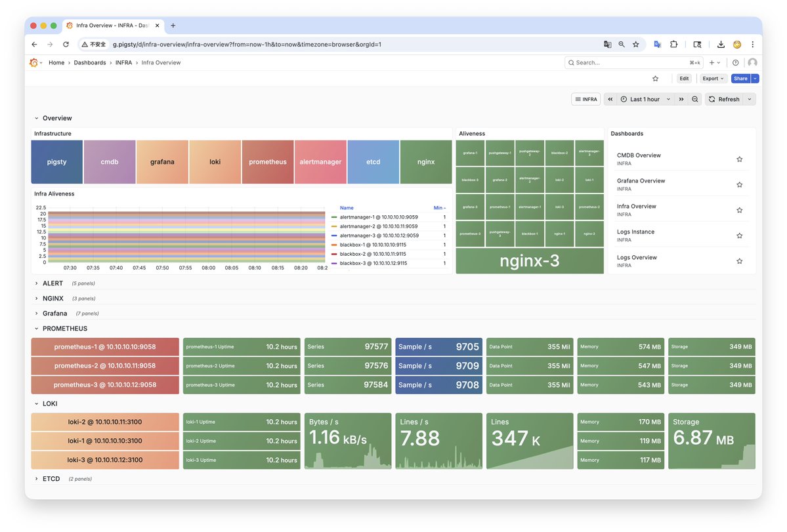Screen dimensions: 787x532
Task: Click the prometheus infrastructure tile
Action: click(x=268, y=162)
